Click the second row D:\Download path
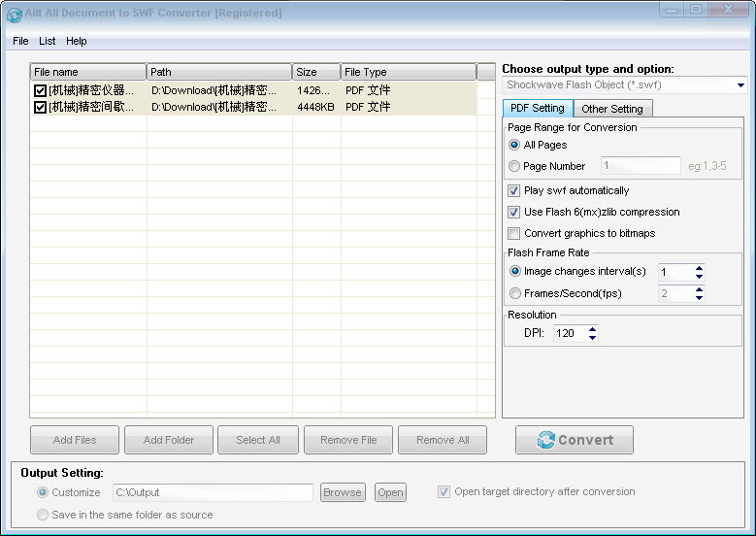This screenshot has height=536, width=756. pos(214,107)
